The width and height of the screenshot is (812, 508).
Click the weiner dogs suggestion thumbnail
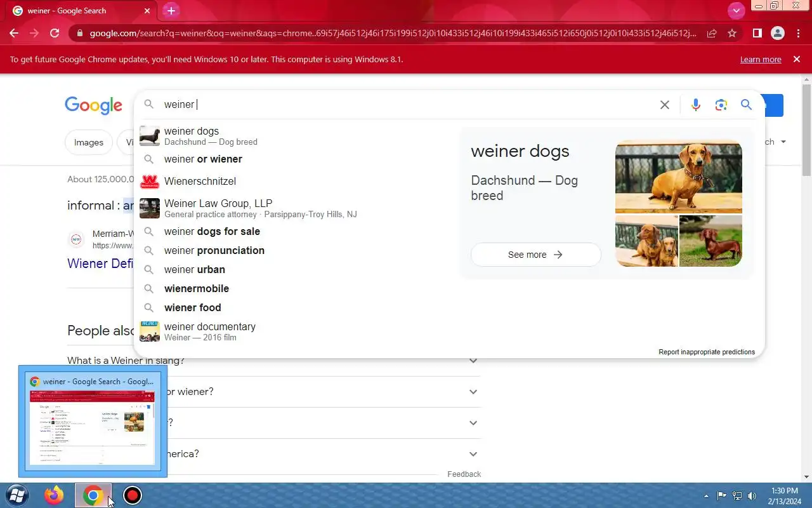(x=150, y=136)
